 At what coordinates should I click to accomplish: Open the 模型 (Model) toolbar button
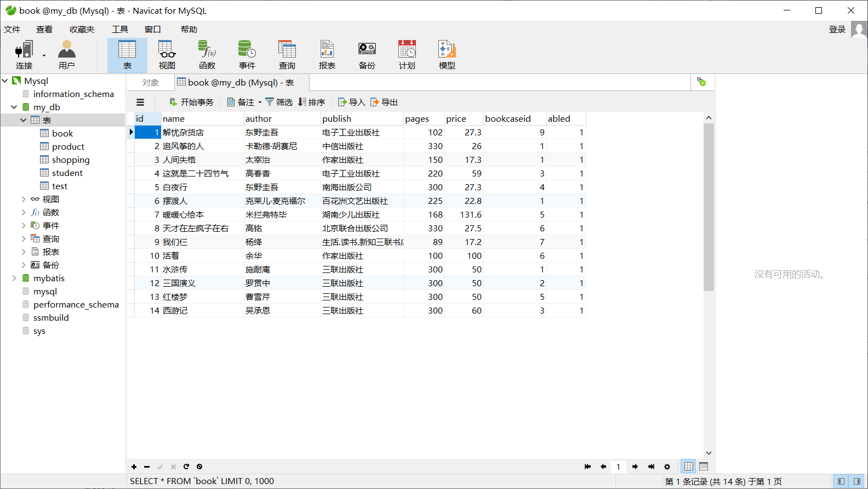point(447,55)
